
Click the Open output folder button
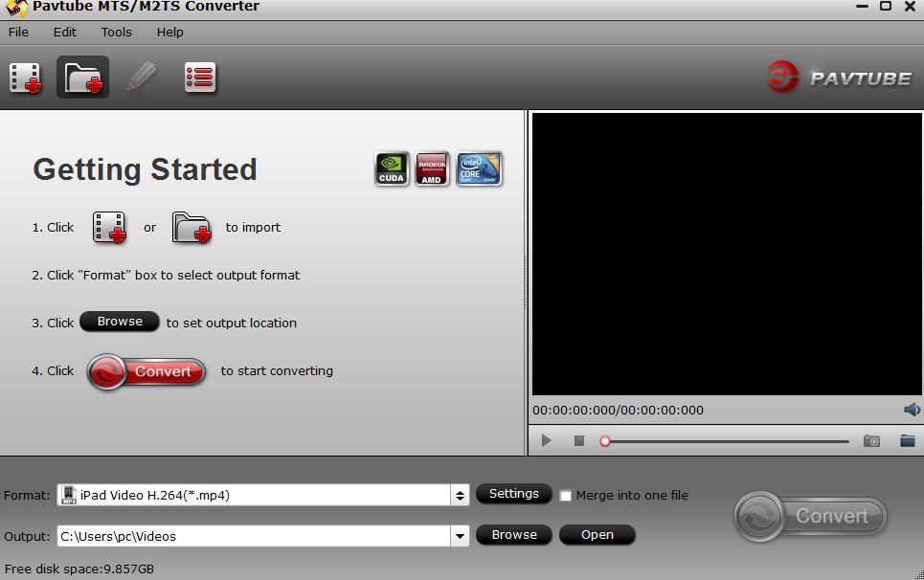(597, 535)
